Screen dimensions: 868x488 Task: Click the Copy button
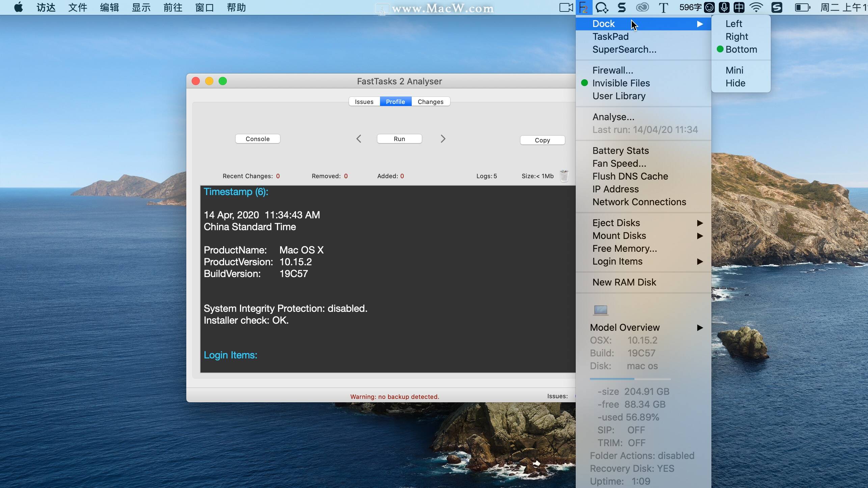click(x=542, y=140)
